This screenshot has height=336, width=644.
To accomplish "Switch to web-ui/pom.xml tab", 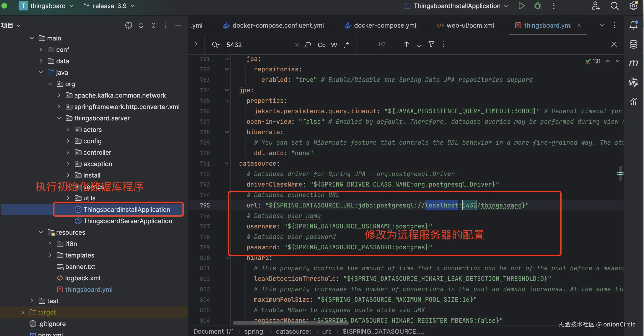I will click(470, 25).
